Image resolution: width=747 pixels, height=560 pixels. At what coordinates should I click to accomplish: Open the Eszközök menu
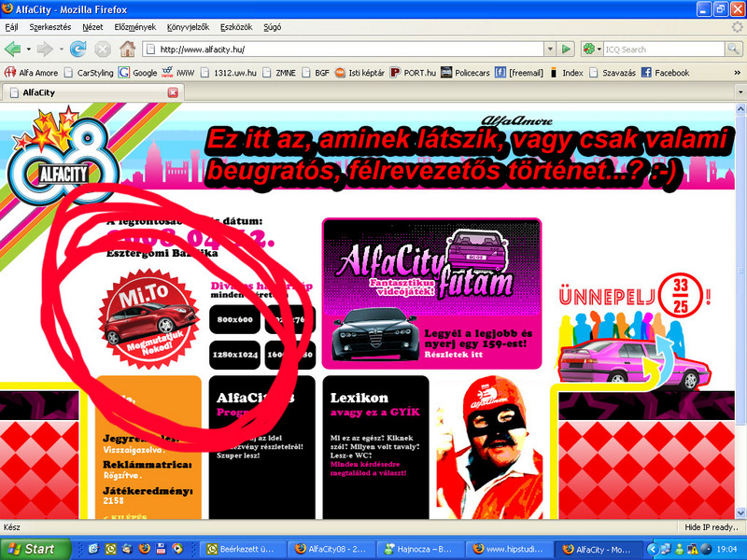(x=236, y=27)
